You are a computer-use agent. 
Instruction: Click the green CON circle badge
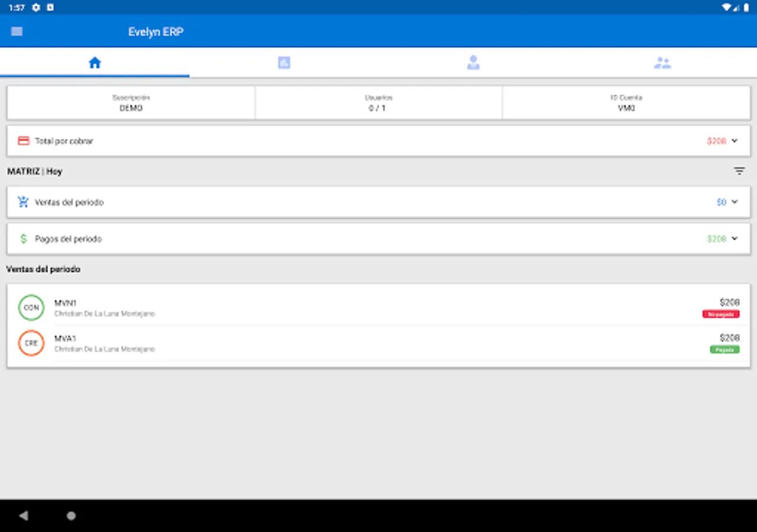(x=31, y=307)
